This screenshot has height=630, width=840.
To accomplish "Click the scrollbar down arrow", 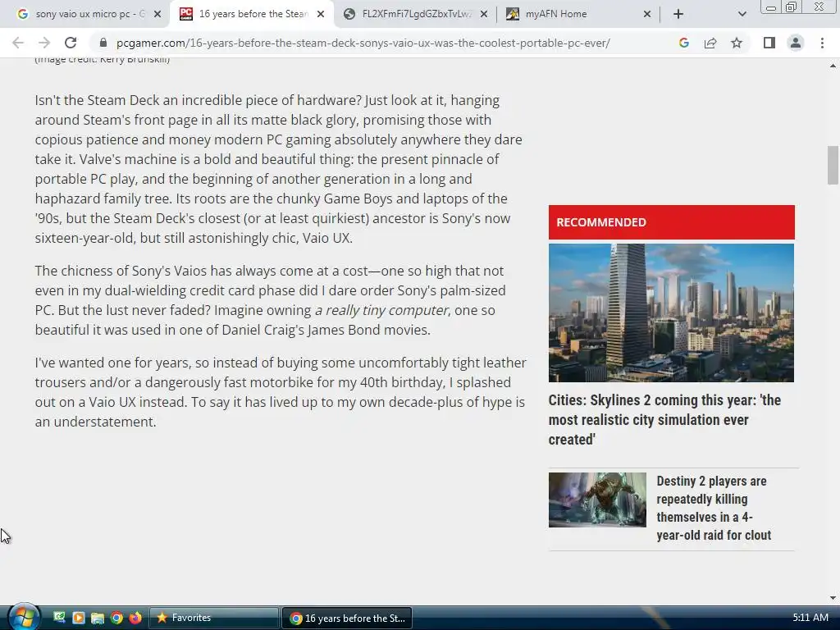I will (x=833, y=598).
